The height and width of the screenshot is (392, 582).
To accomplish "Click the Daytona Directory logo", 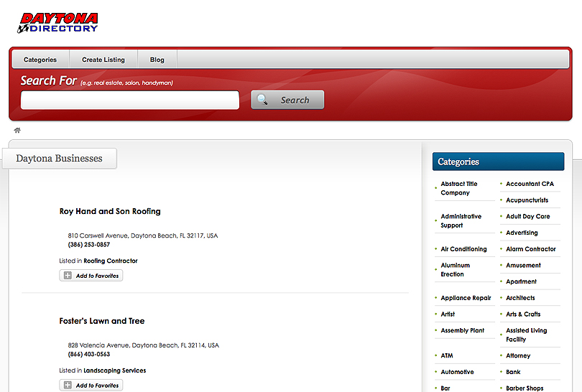I will (x=58, y=22).
